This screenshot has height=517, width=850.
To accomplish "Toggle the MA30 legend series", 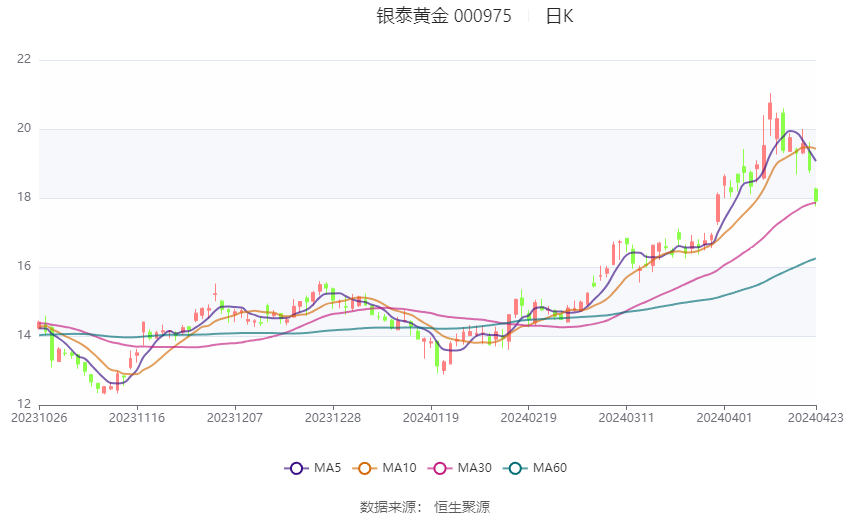I will point(460,468).
